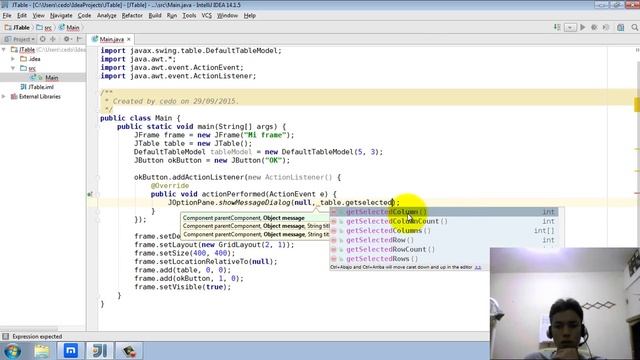
Task: Choose getSelectedRowCount() completion suggestion
Action: coord(410,249)
